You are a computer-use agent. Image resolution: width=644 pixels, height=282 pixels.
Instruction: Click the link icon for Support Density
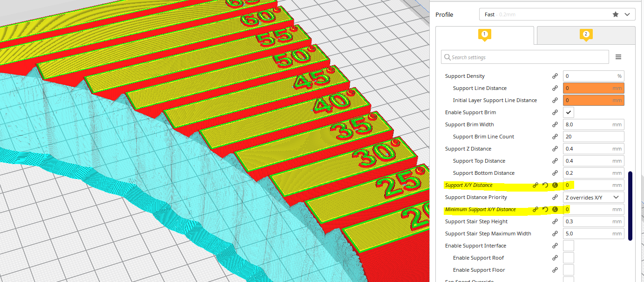[x=555, y=76]
